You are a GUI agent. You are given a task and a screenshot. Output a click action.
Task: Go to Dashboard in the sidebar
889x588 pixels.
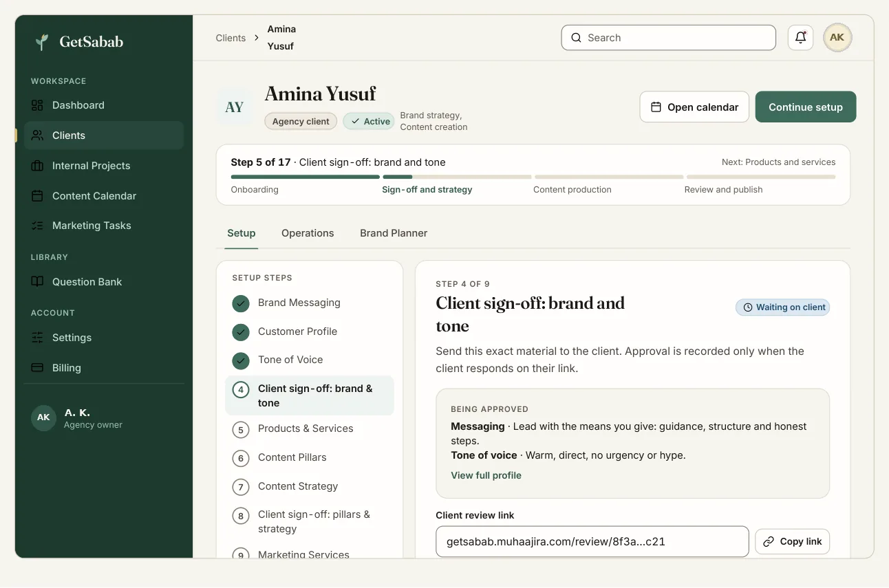pos(104,105)
